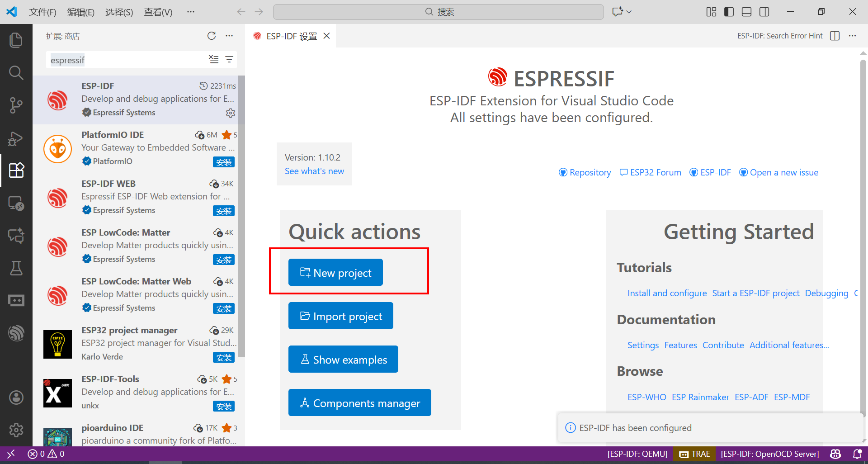Open the notifications bell
This screenshot has height=464, width=868.
point(857,454)
